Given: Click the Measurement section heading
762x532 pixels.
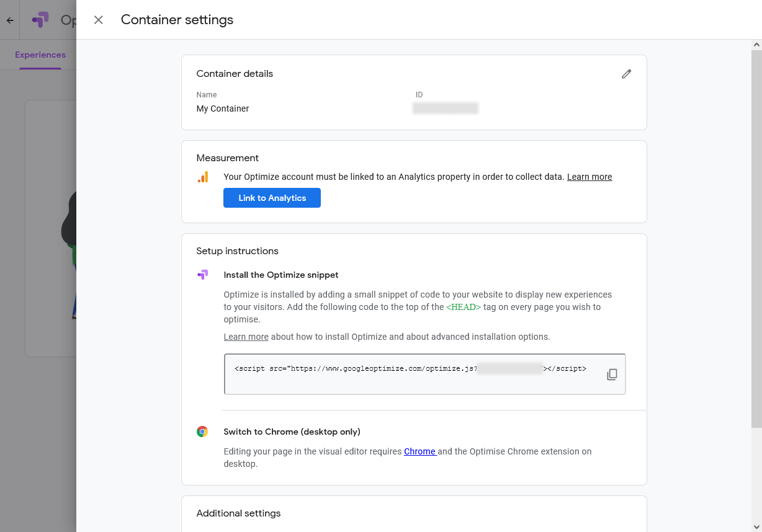Looking at the screenshot, I should [228, 158].
